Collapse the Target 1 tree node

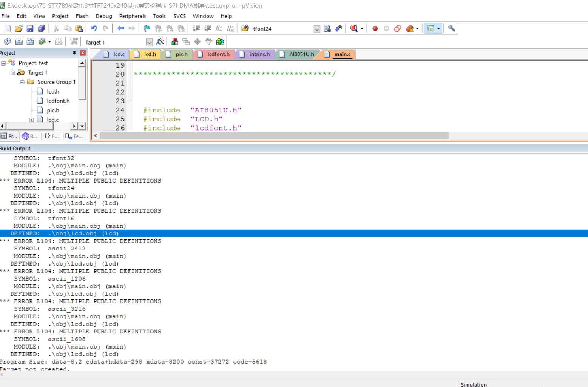(x=13, y=73)
